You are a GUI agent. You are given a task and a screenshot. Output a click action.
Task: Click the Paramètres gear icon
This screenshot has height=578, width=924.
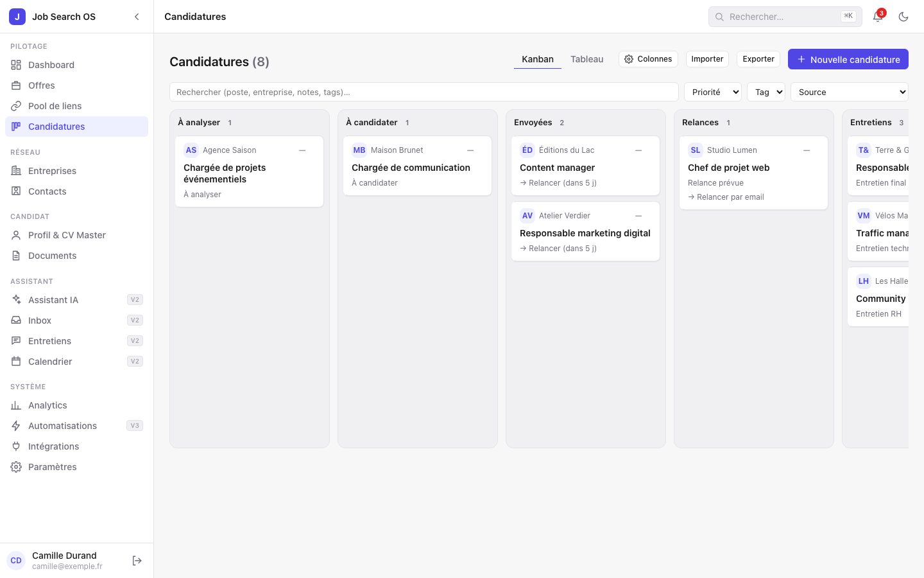[16, 467]
